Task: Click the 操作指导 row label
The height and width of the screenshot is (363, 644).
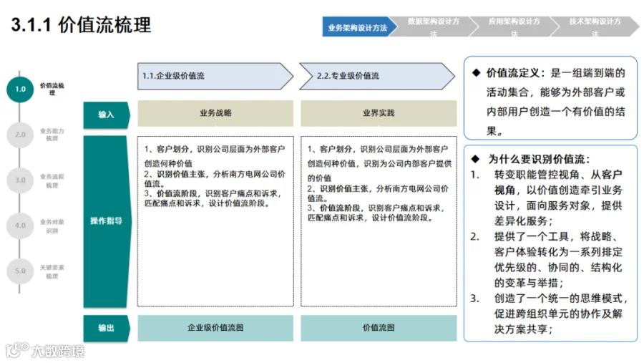Action: point(107,221)
